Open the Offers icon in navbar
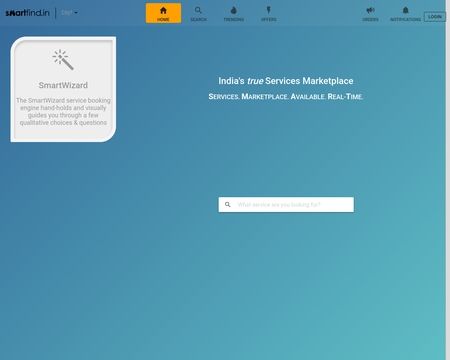 (x=269, y=10)
